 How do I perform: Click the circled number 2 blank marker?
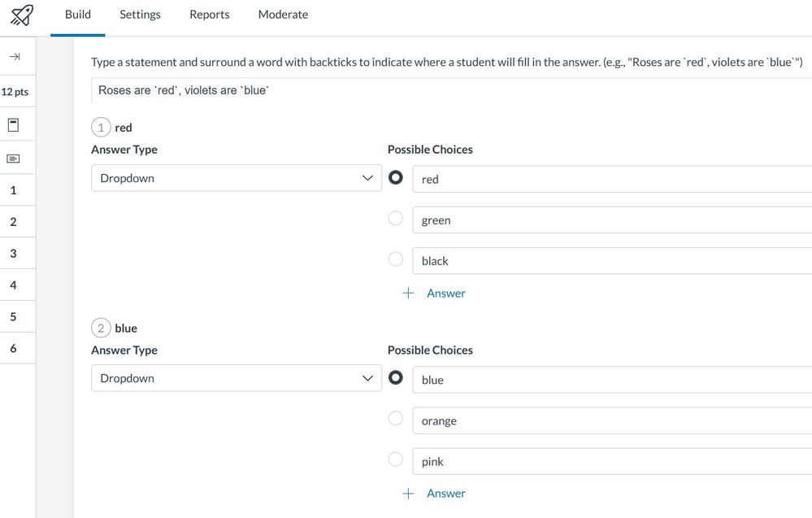click(101, 329)
